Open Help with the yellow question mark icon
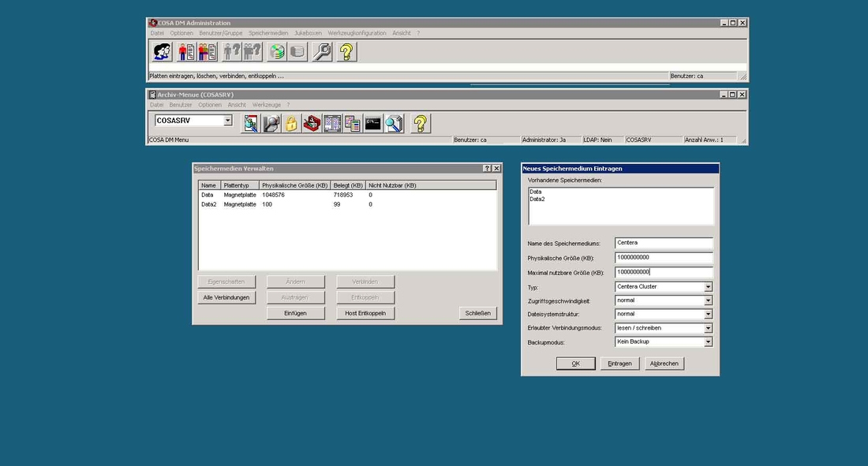This screenshot has width=868, height=466. click(346, 51)
